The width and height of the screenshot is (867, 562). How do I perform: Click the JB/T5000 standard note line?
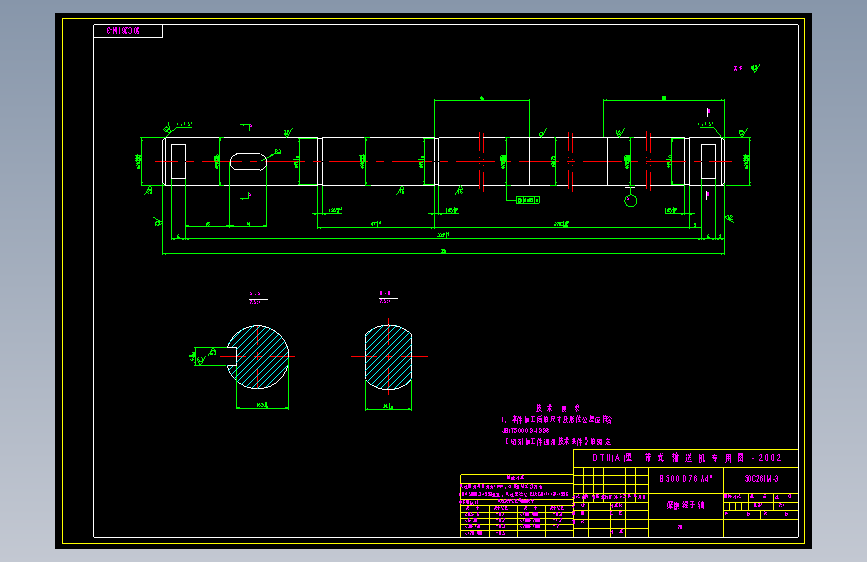[525, 430]
